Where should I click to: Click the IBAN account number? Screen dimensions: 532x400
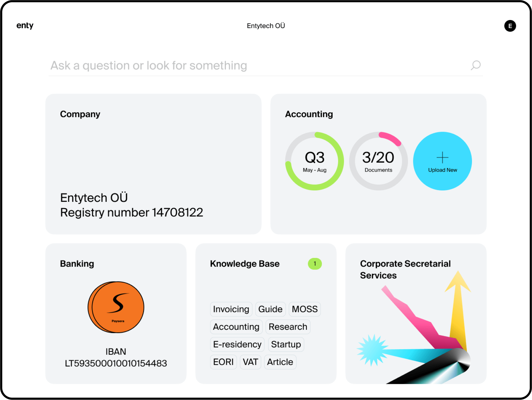(116, 363)
